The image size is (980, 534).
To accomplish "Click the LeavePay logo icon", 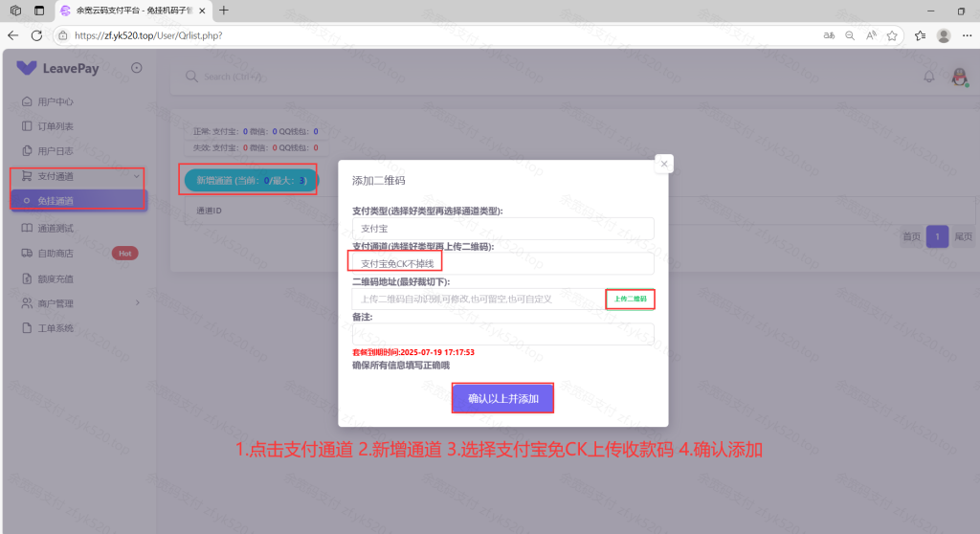I will [x=27, y=68].
